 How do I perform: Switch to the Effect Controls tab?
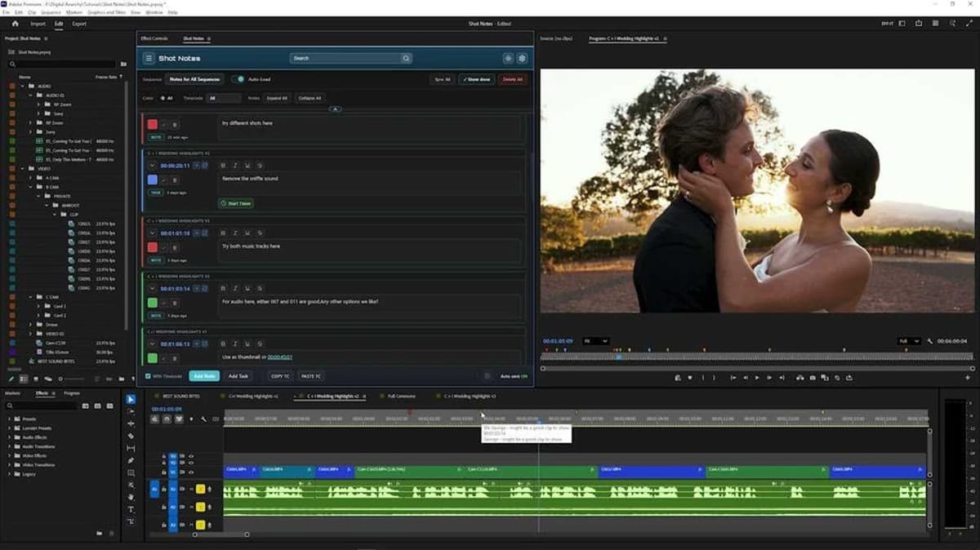pyautogui.click(x=155, y=38)
